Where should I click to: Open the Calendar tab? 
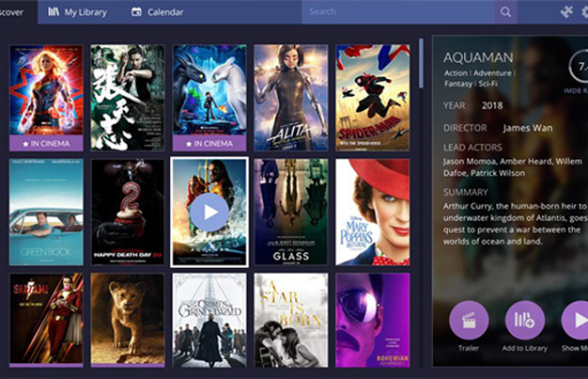pos(158,12)
